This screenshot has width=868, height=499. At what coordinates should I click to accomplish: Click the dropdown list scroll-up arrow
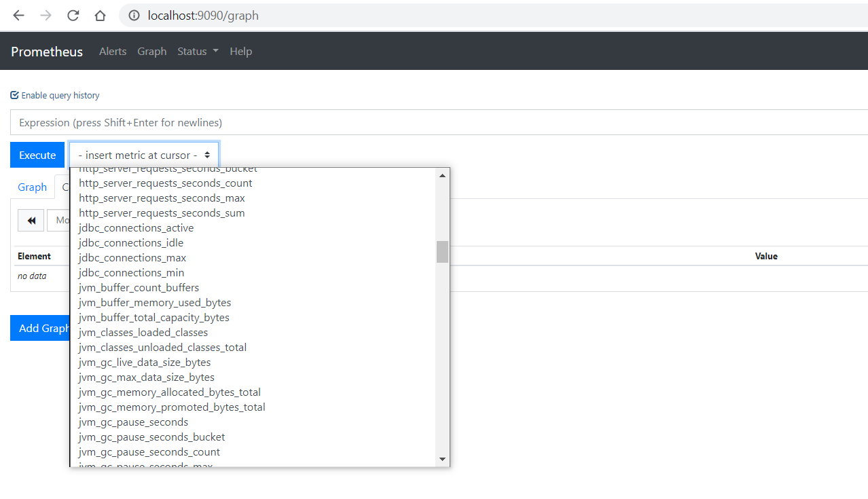(x=442, y=175)
